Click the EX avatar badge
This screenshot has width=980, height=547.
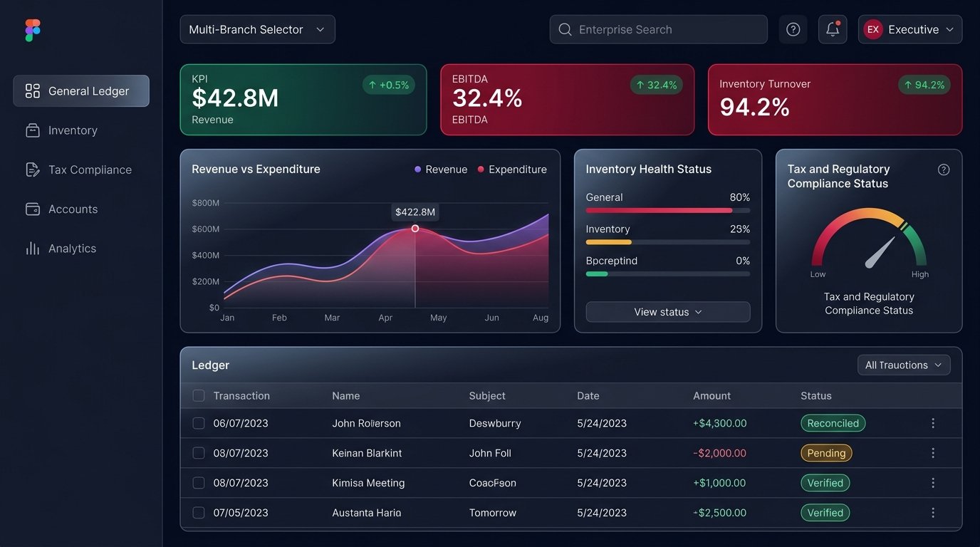[x=872, y=29]
